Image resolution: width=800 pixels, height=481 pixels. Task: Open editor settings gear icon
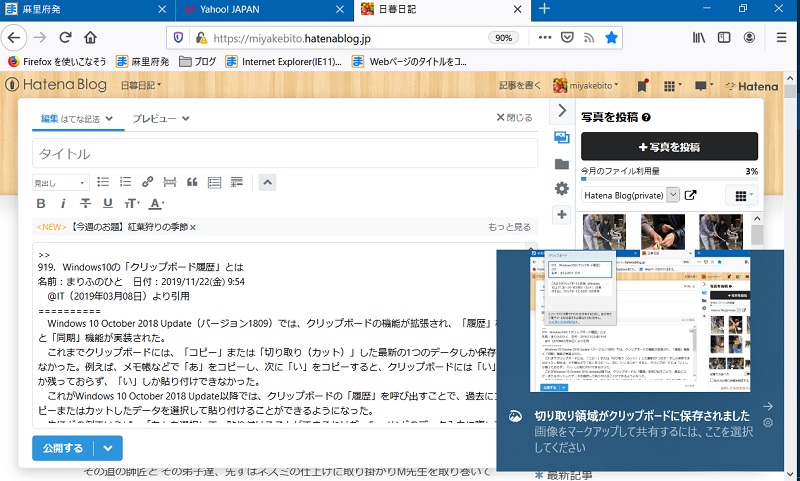tap(562, 188)
